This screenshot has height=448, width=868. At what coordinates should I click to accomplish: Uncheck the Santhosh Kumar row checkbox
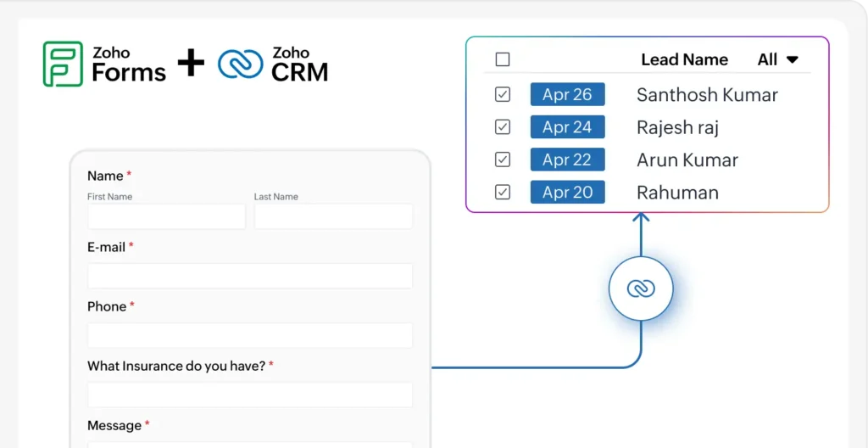click(503, 94)
